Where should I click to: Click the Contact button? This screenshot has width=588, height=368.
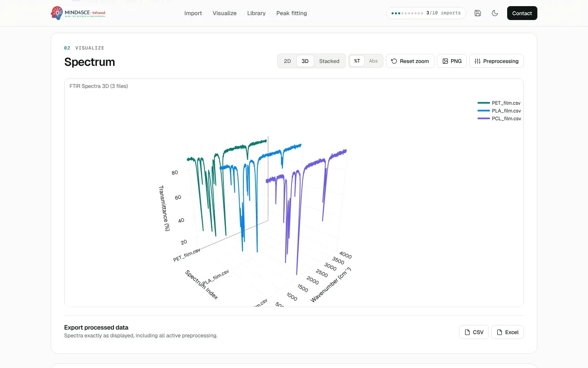[522, 13]
